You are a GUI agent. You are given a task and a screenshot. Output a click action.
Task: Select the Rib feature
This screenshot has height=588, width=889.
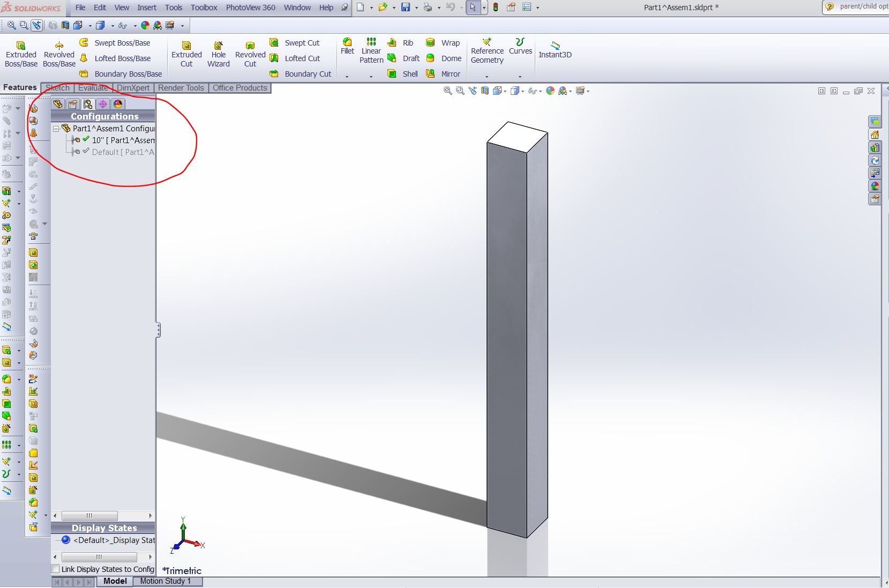[400, 43]
